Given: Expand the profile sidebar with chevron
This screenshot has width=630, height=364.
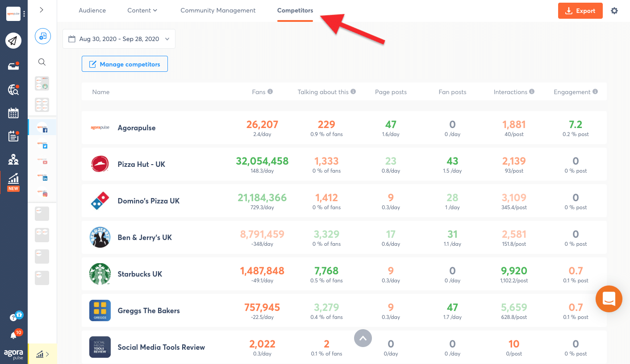Looking at the screenshot, I should 42,10.
